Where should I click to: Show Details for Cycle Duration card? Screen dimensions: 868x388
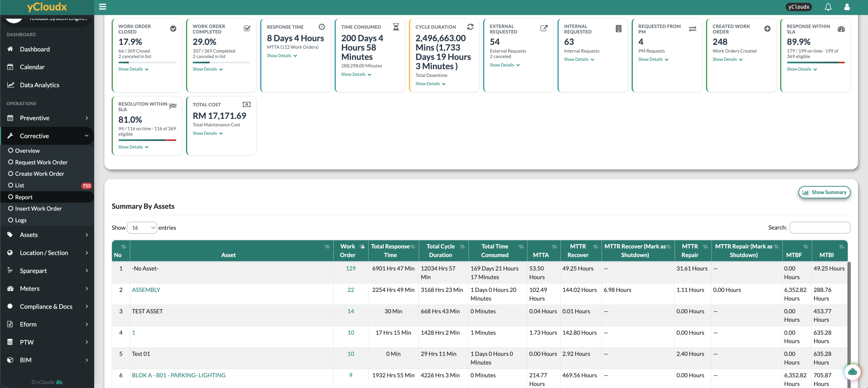click(x=430, y=84)
